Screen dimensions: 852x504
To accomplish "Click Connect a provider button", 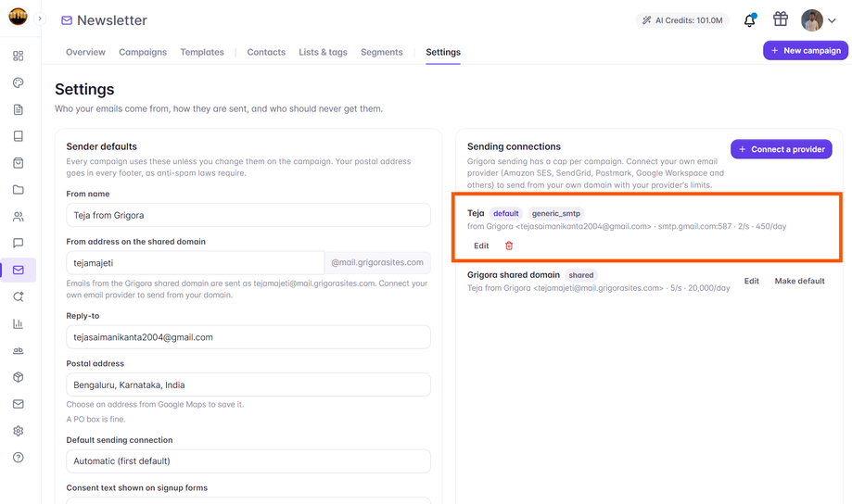I will coord(781,149).
